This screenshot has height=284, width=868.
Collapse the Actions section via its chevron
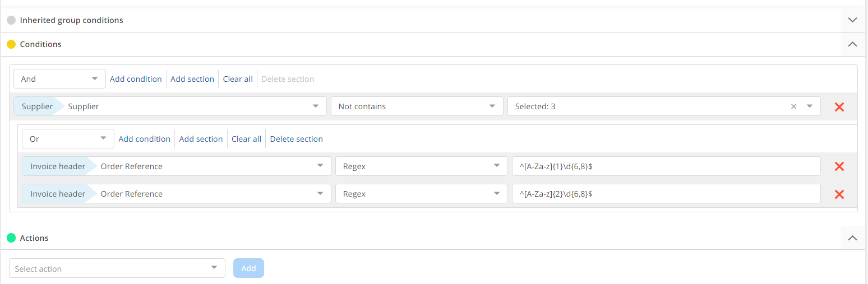852,238
